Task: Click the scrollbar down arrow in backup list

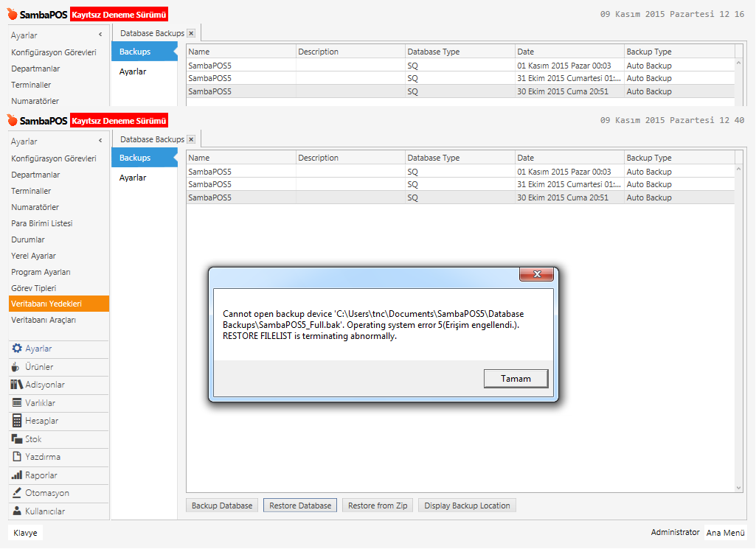Action: coord(739,487)
